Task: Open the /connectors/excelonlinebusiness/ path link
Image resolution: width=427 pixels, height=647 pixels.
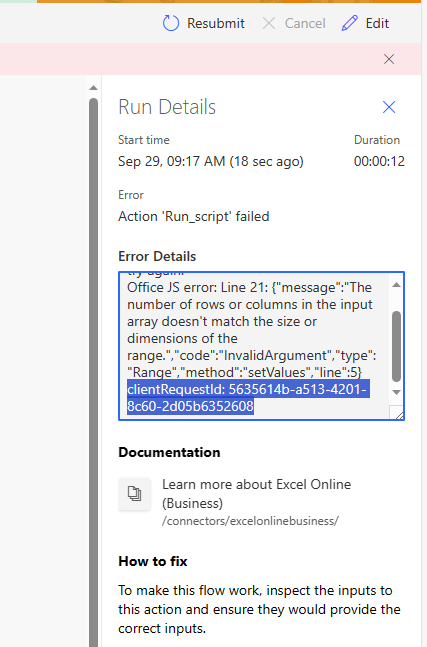Action: click(250, 521)
